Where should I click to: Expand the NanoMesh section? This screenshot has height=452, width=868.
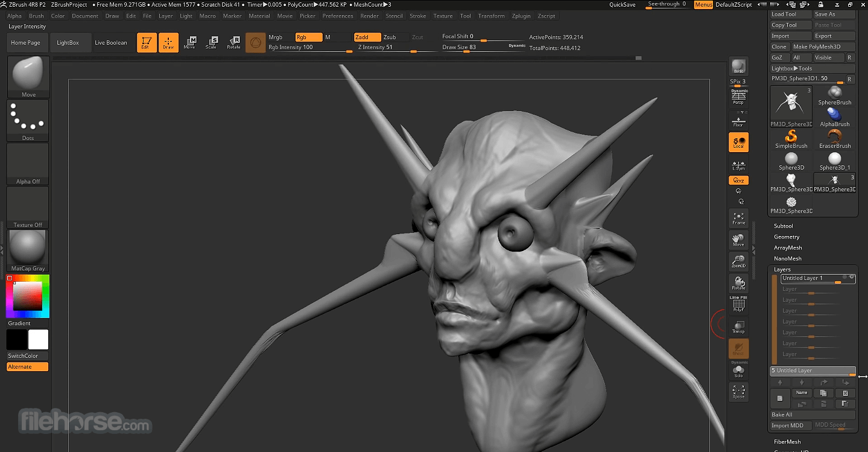pyautogui.click(x=788, y=258)
